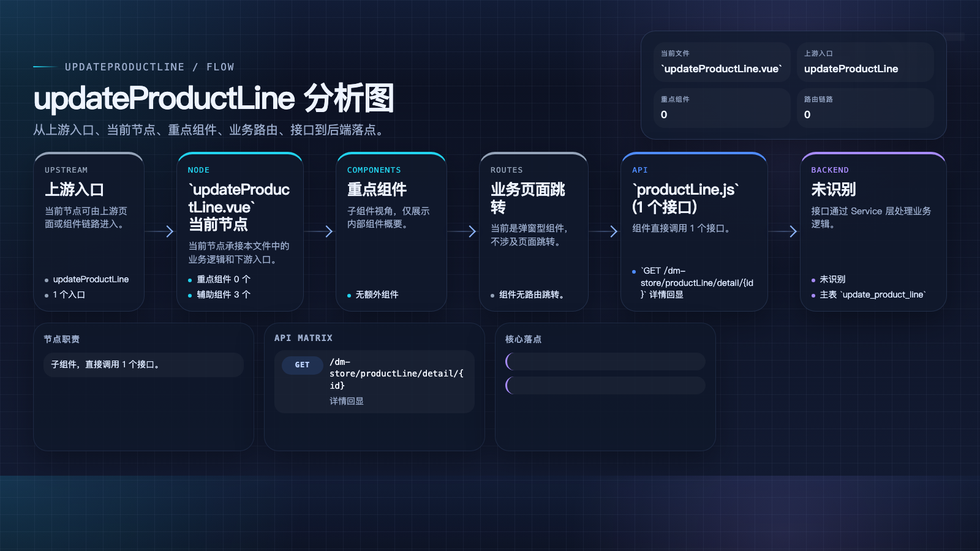
Task: Click the 'UPDATEPRODUCTLINE / FLOW' breadcrumb
Action: (x=149, y=67)
